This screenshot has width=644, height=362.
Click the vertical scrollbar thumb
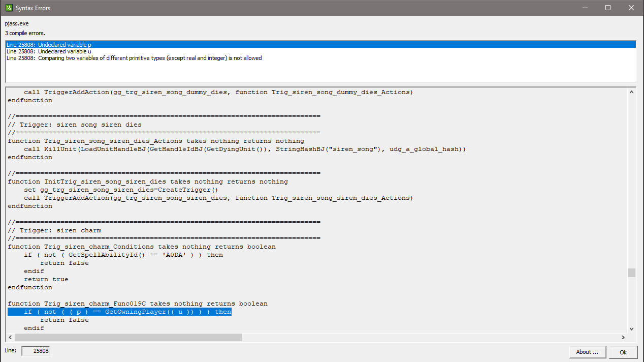(x=631, y=273)
